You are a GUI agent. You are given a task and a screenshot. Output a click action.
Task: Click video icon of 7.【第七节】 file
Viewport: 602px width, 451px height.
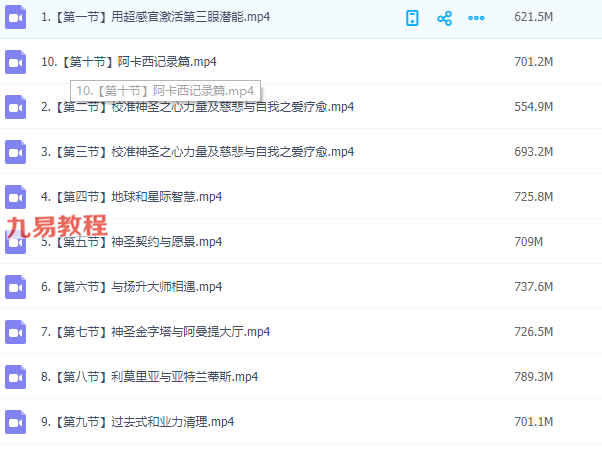click(x=15, y=332)
